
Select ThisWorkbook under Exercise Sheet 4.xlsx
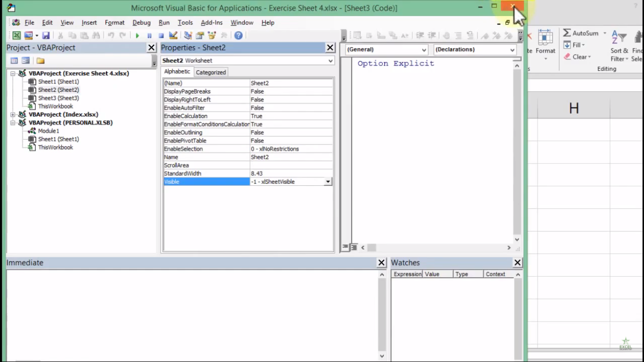coord(56,107)
